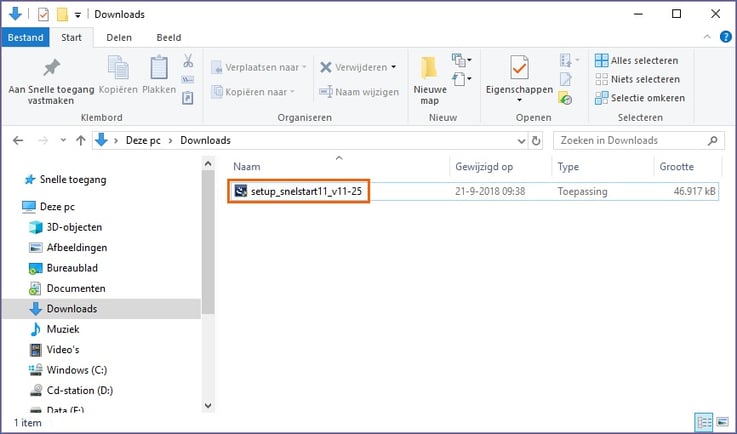Open the Bestand menu tab
Viewport: 737px width, 434px height.
click(25, 38)
